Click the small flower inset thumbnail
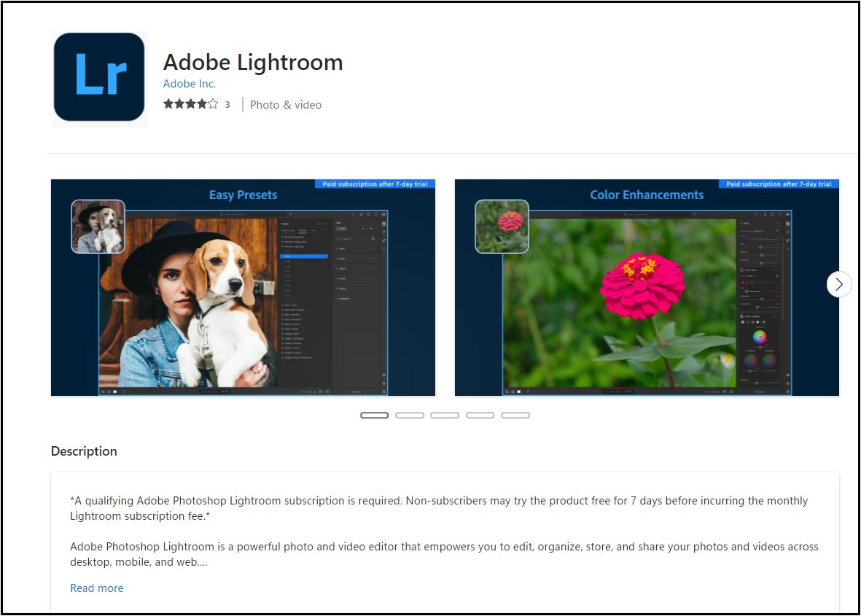This screenshot has width=861, height=616. click(x=502, y=226)
